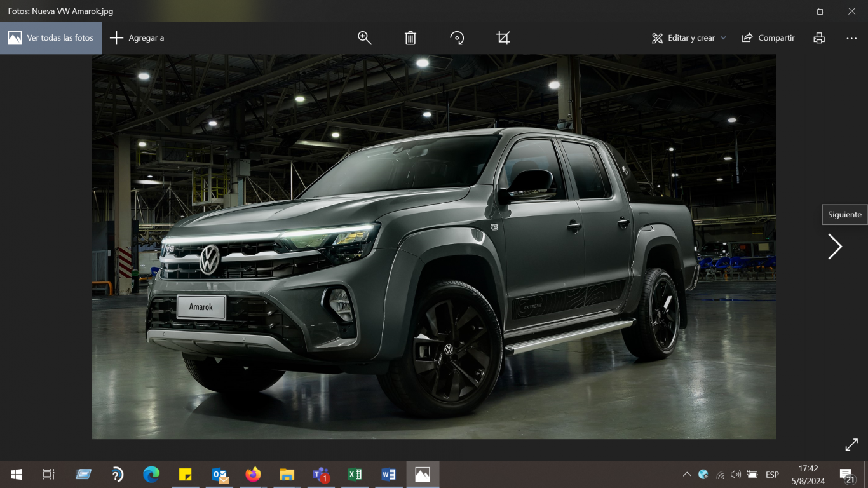Open network Wi-Fi settings in tray
Viewport: 868px width, 488px height.
pos(720,475)
